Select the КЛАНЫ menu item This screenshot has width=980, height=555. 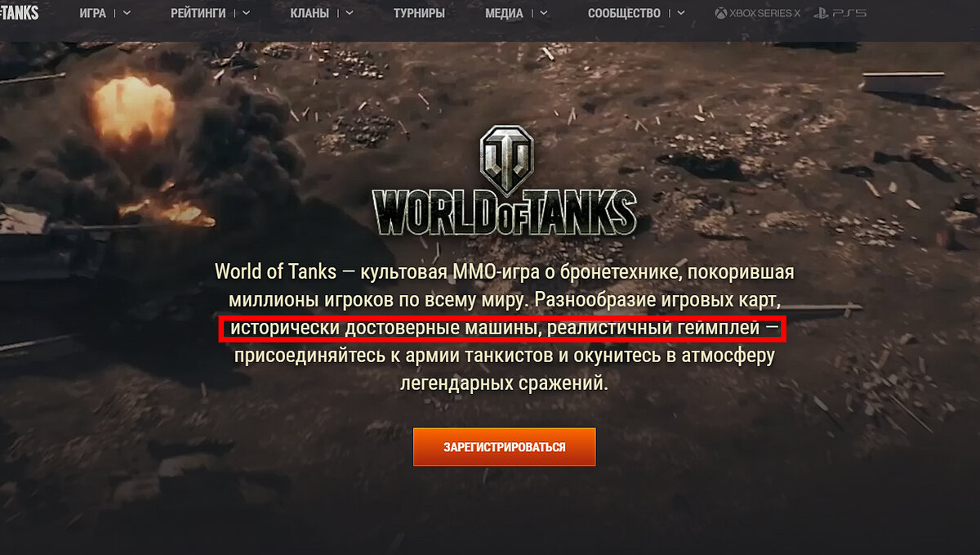[310, 13]
